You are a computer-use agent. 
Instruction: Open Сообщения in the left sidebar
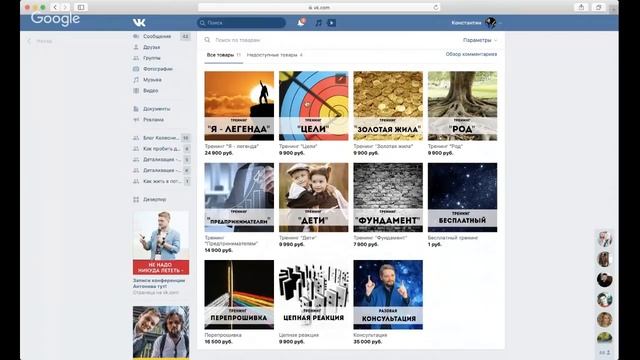157,36
